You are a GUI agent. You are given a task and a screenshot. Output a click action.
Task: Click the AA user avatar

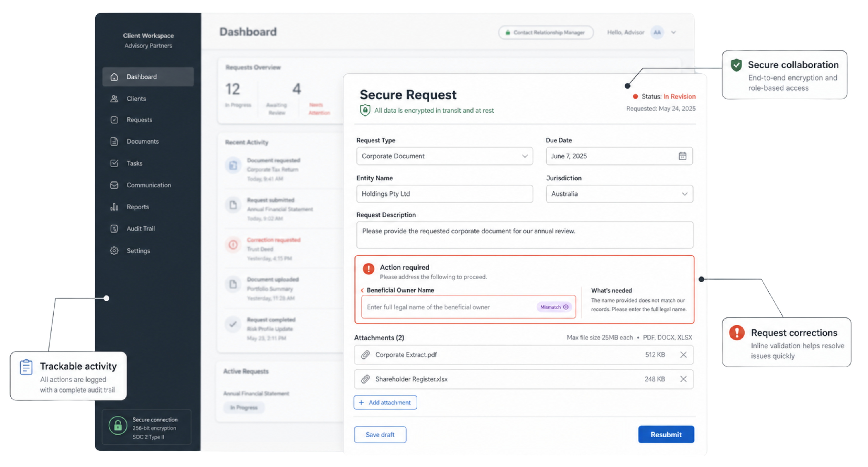pos(657,32)
